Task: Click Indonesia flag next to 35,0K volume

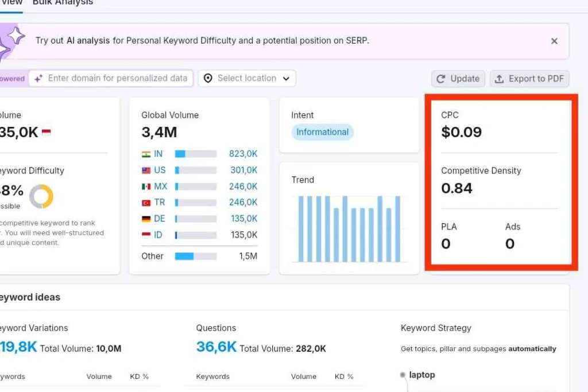Action: click(x=46, y=132)
